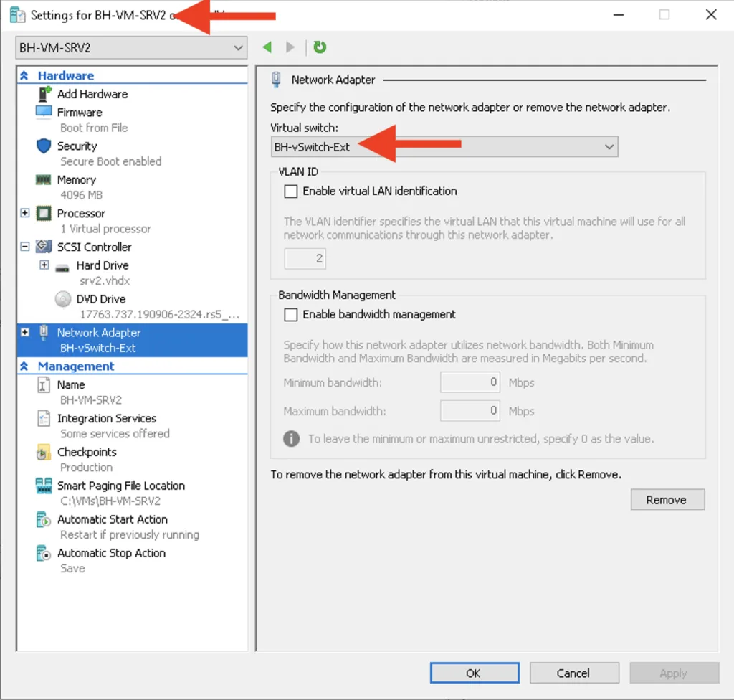Select the Add Hardware icon
The height and width of the screenshot is (700, 734).
coord(44,94)
